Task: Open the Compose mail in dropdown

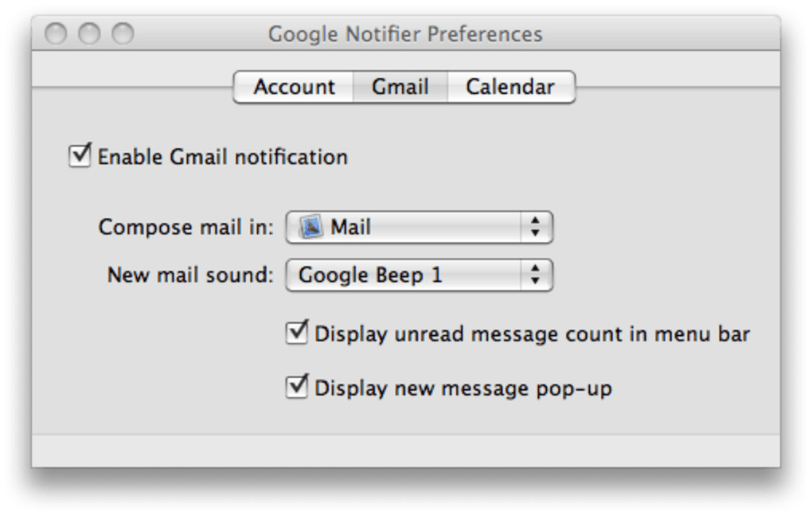Action: click(x=420, y=227)
